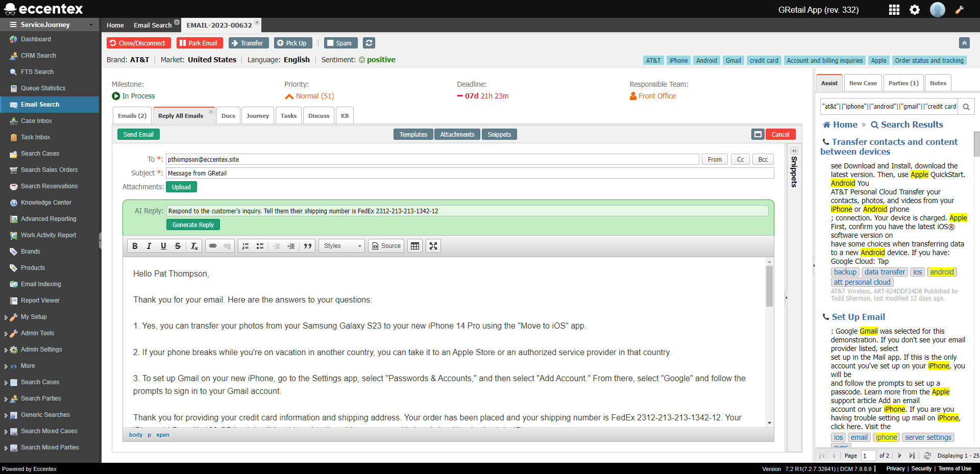980x474 pixels.
Task: Open the user avatar menu
Action: click(x=938, y=10)
